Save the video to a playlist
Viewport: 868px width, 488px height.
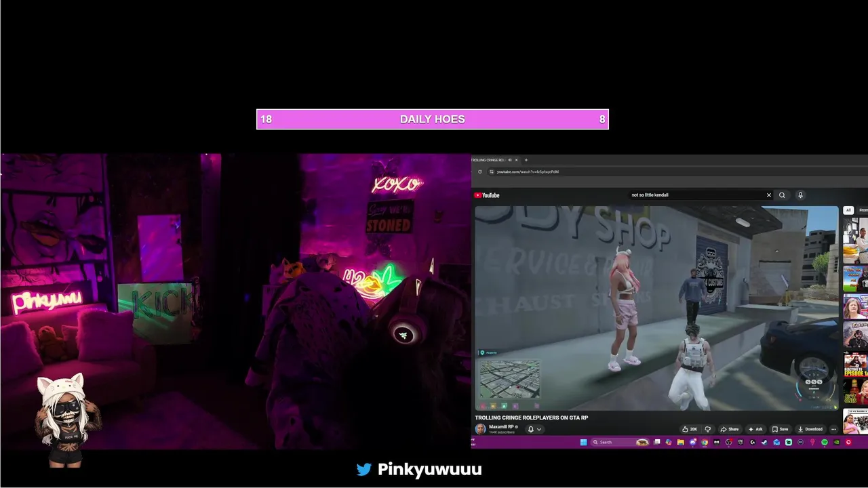781,429
